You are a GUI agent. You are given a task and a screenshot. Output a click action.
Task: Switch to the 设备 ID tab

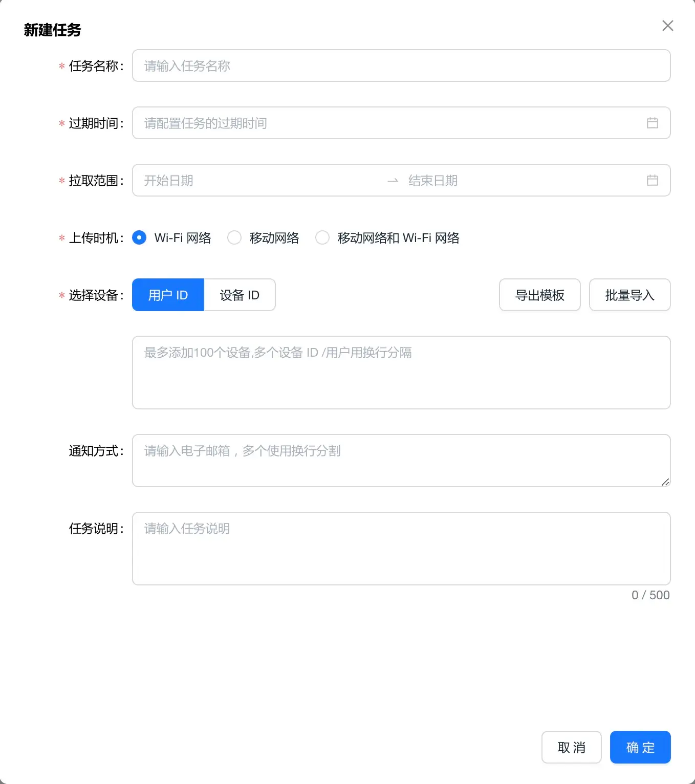(x=240, y=295)
